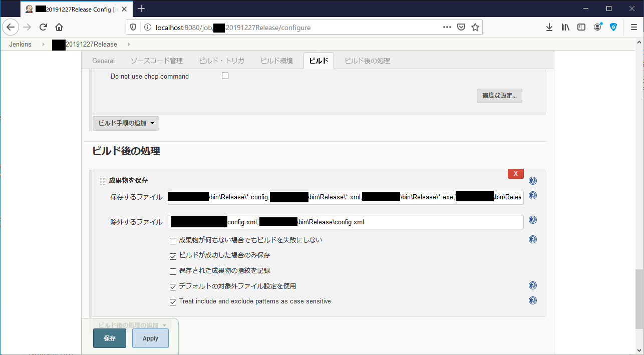Image resolution: width=644 pixels, height=355 pixels.
Task: Enable 成果物が何もない場合でもビルドを失敗にしない
Action: pyautogui.click(x=173, y=241)
